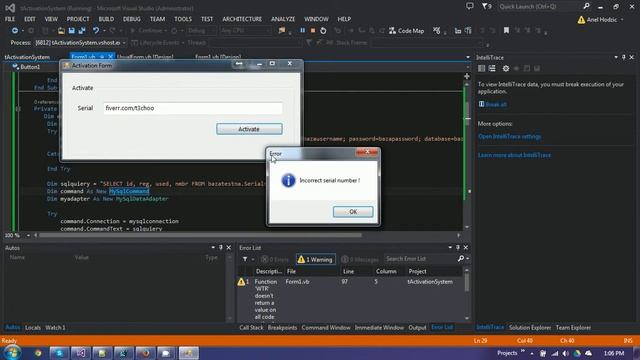
Task: Switch to the Solution Explorer tab
Action: click(x=530, y=328)
